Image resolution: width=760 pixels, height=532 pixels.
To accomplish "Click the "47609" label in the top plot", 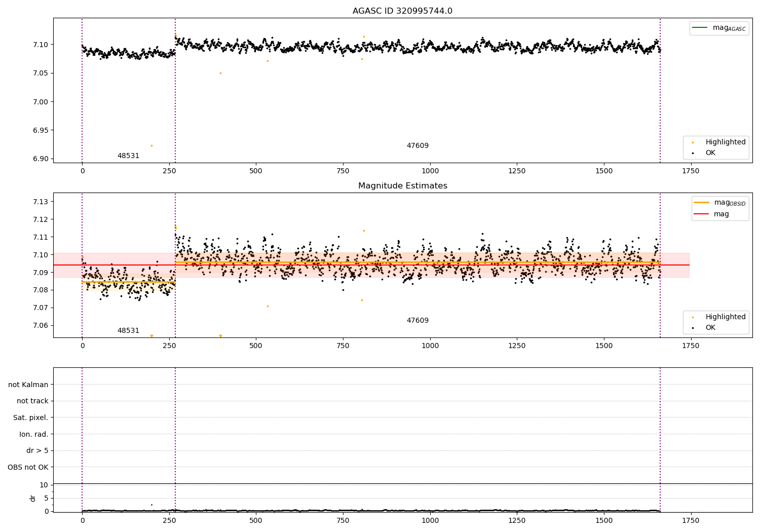I will coord(417,146).
